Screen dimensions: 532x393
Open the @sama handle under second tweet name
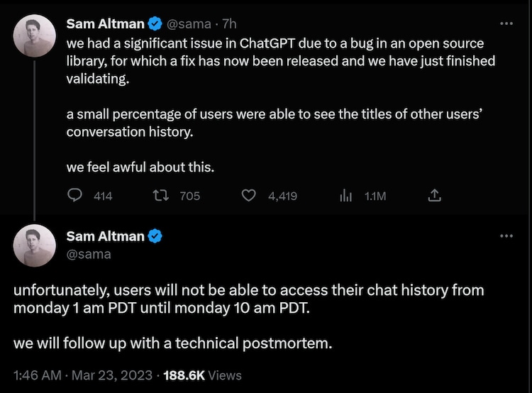pos(89,253)
